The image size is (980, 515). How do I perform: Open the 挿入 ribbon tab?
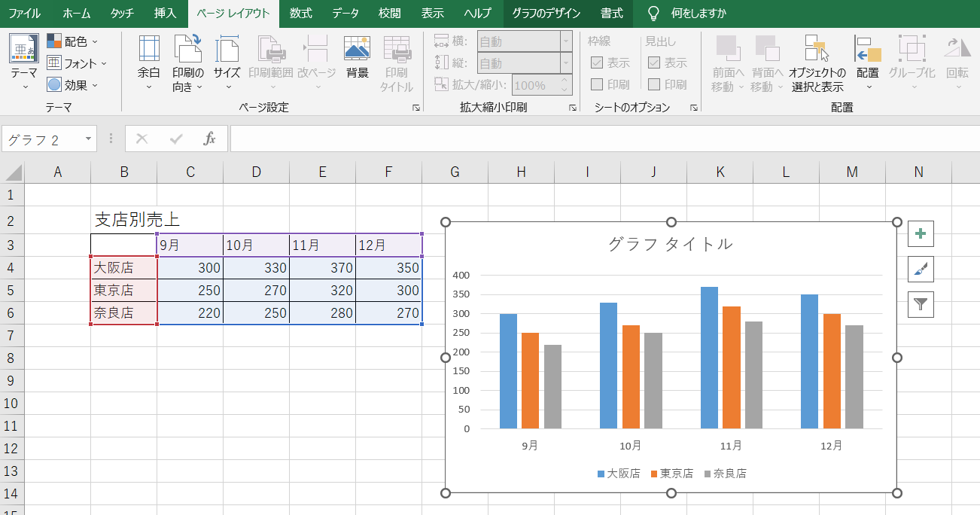(x=165, y=14)
